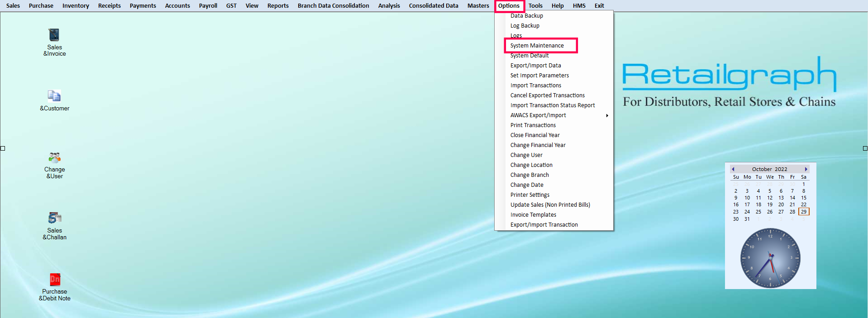Open the Purchase Debit Note shortcut icon
Viewport: 868px width, 318px height.
click(55, 280)
